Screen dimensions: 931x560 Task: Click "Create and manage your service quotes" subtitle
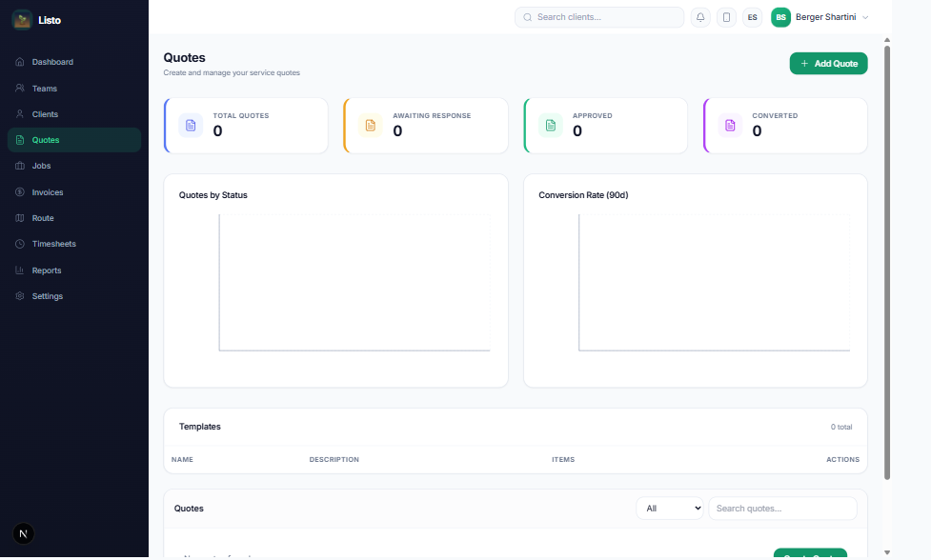[x=232, y=73]
